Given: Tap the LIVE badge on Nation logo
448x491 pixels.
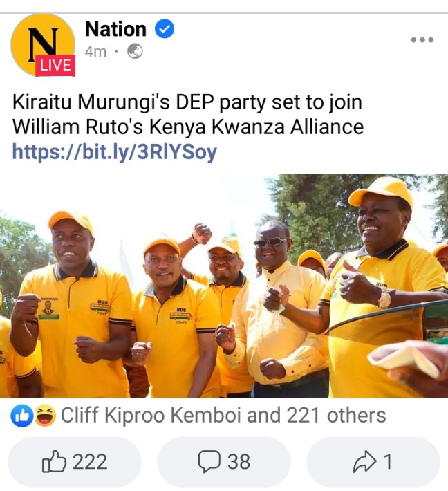Looking at the screenshot, I should 55,66.
